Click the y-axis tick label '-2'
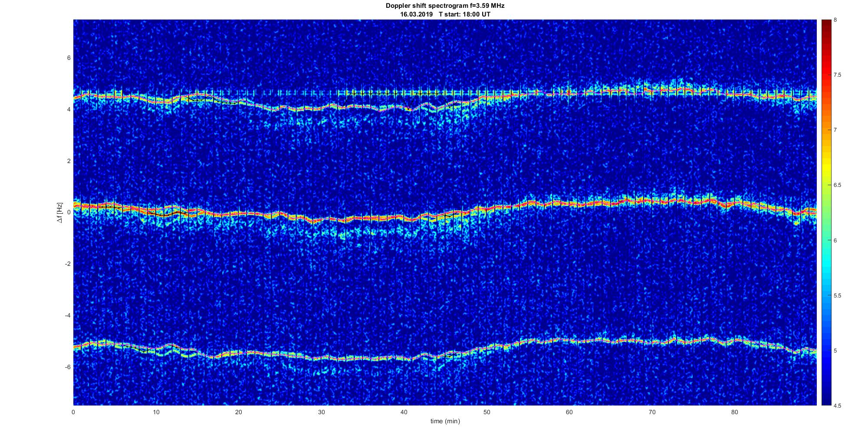 (x=68, y=264)
